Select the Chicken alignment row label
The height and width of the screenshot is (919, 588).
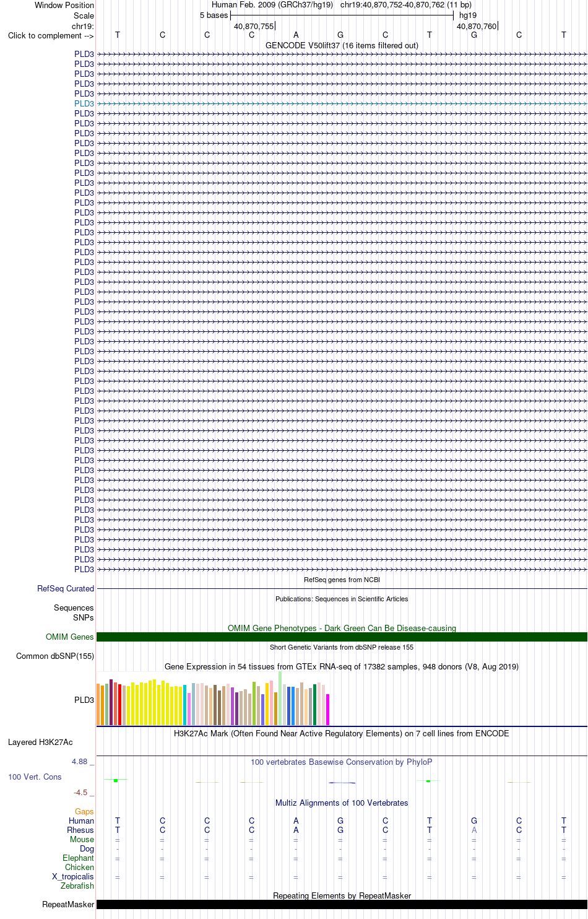coord(79,867)
